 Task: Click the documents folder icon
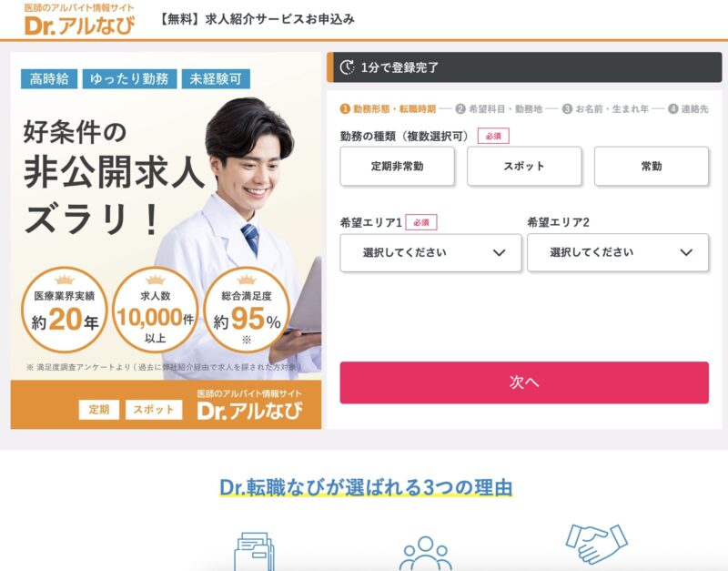pos(254,552)
